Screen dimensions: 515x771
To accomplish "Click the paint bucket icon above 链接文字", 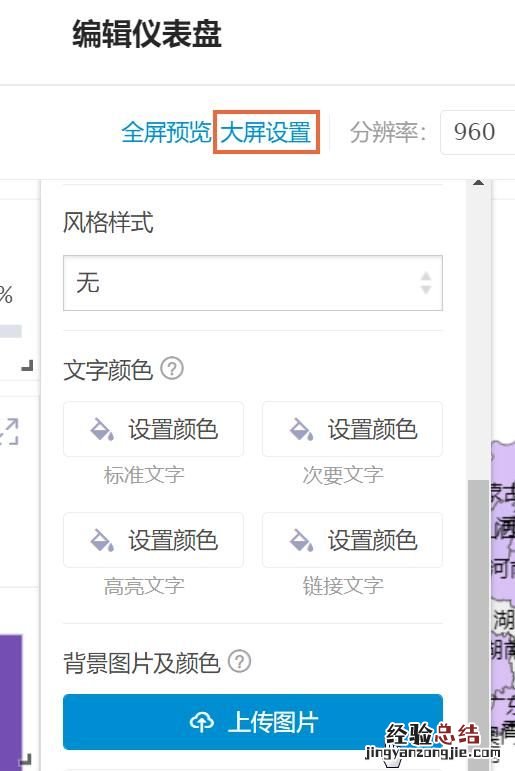I will [x=301, y=540].
